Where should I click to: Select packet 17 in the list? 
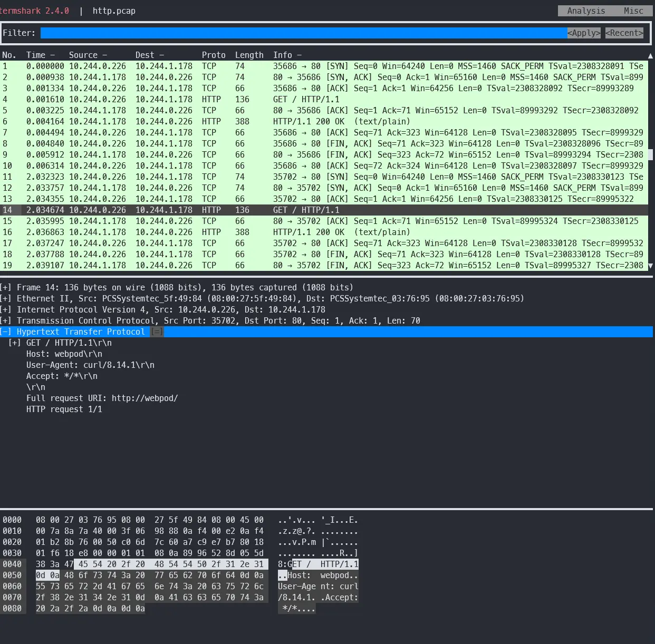click(324, 243)
